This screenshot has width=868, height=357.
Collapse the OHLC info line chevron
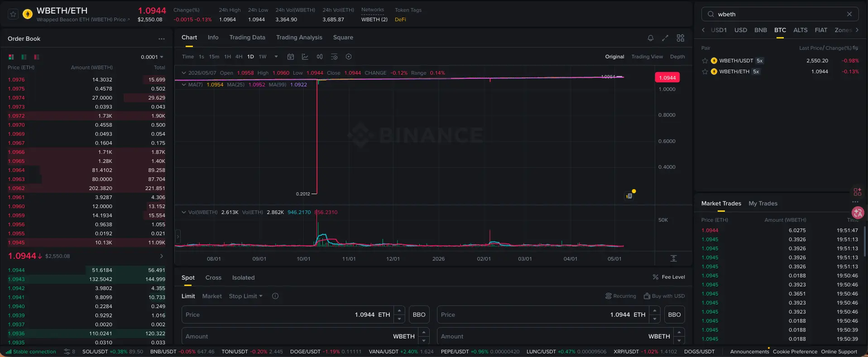(184, 73)
